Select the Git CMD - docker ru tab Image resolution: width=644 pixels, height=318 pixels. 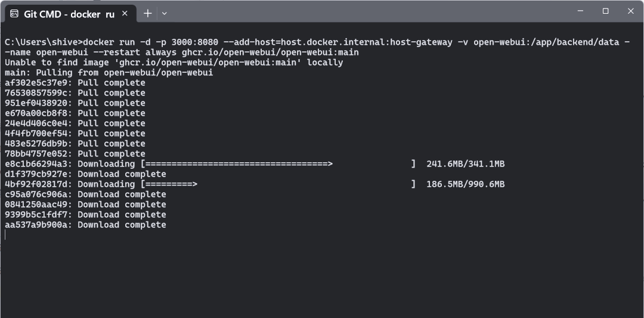[x=69, y=14]
